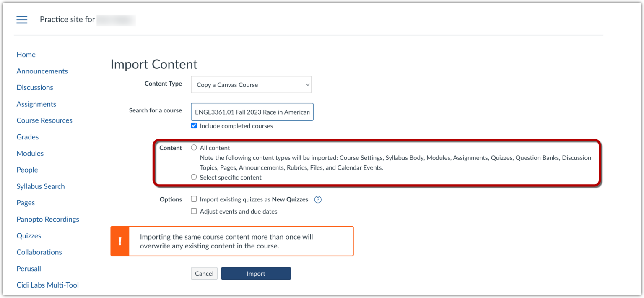Navigate to Panopto Recordings
Viewport: 644px width, 298px height.
(x=47, y=219)
